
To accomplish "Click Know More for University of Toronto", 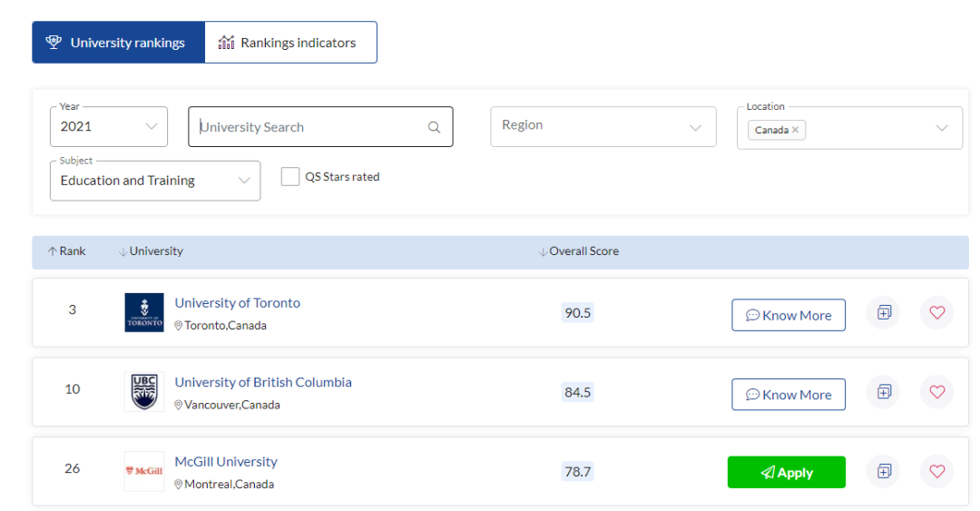I will coord(788,315).
